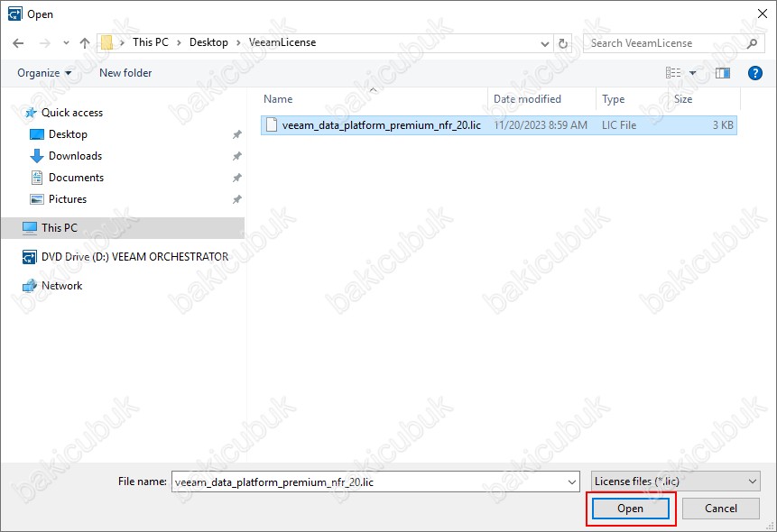Click the Quick access star icon
This screenshot has height=532, width=777.
click(x=31, y=113)
